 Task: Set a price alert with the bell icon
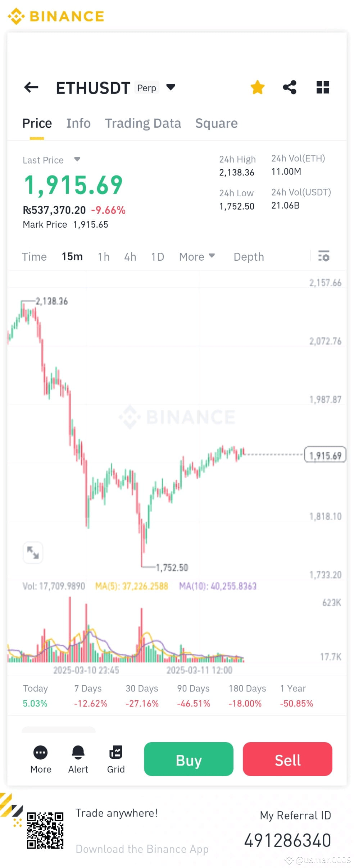[x=78, y=753]
